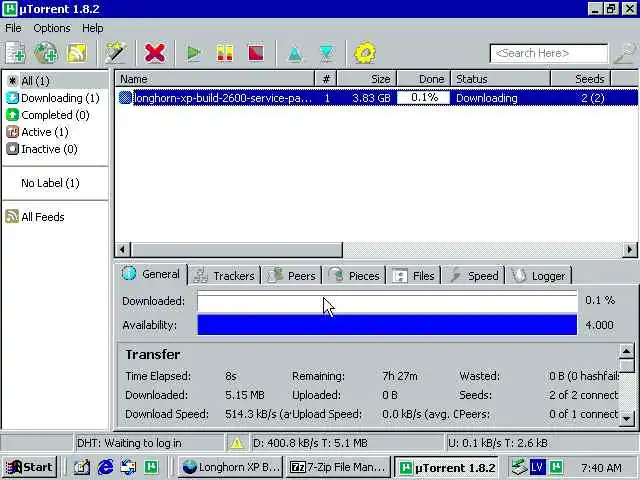Sort by the Size column header
This screenshot has height=480, width=640.
[x=367, y=79]
